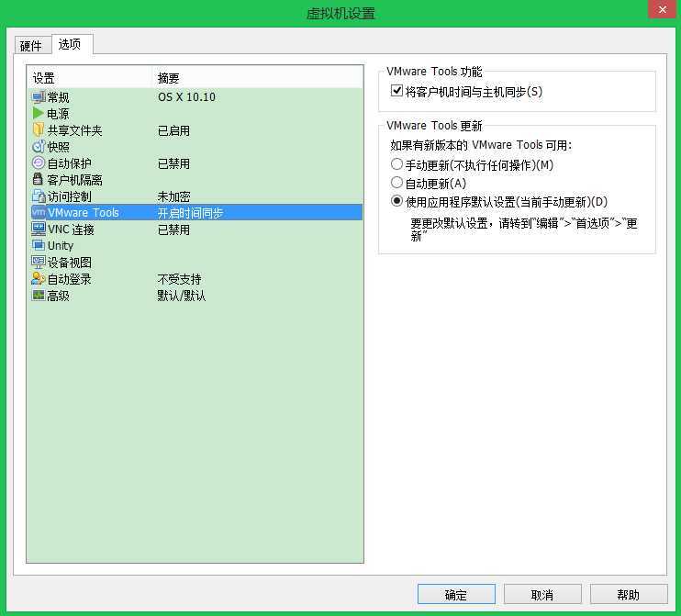This screenshot has width=681, height=616.
Task: Select the 常规 row label
Action: (58, 97)
